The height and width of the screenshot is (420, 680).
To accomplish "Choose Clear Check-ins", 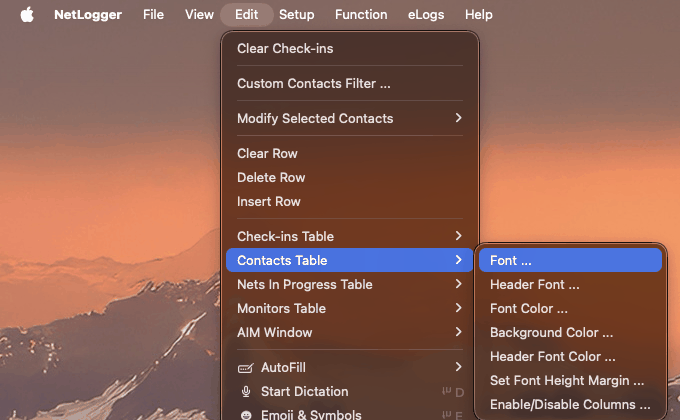I will coord(350,49).
